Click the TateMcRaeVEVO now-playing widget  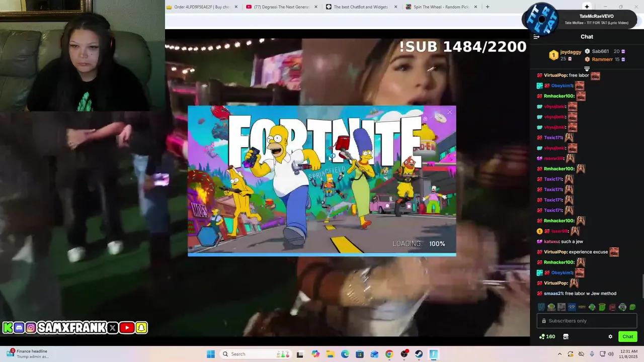tap(580, 19)
